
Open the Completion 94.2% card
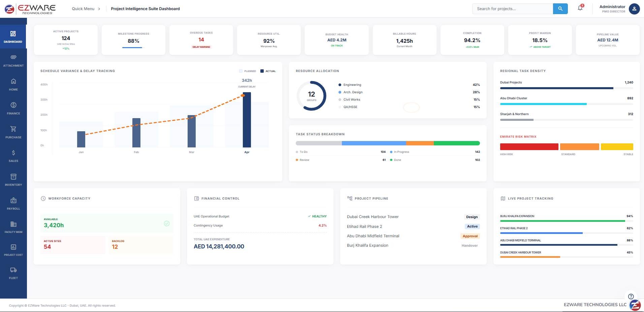[472, 40]
